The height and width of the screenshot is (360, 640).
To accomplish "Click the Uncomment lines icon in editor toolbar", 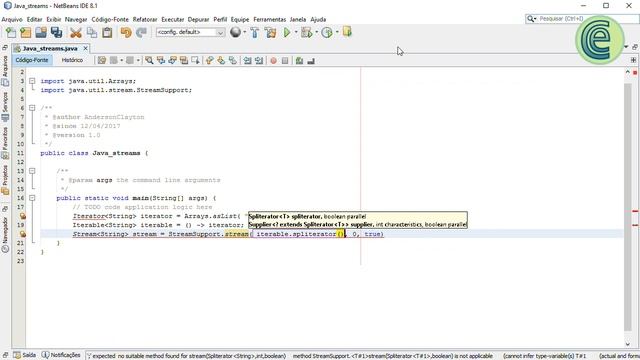I will click(x=311, y=60).
